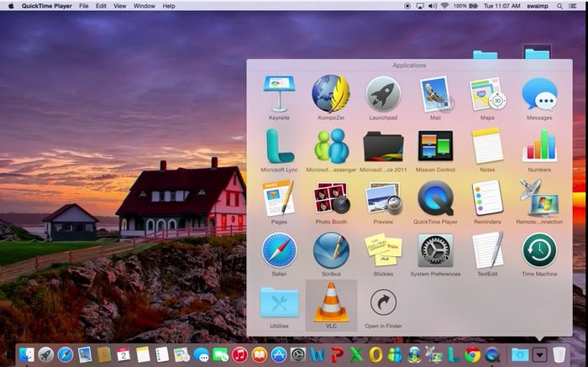Launch App Store from the Dock
Viewport: 588px width, 367px height.
pos(279,354)
